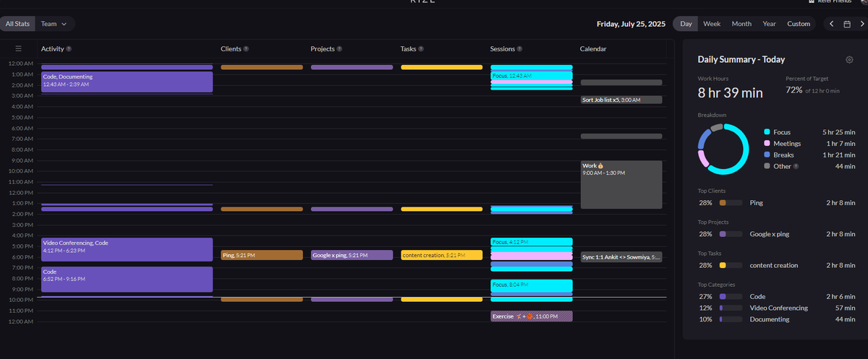Click the Other gray legend swatch

coord(767,166)
